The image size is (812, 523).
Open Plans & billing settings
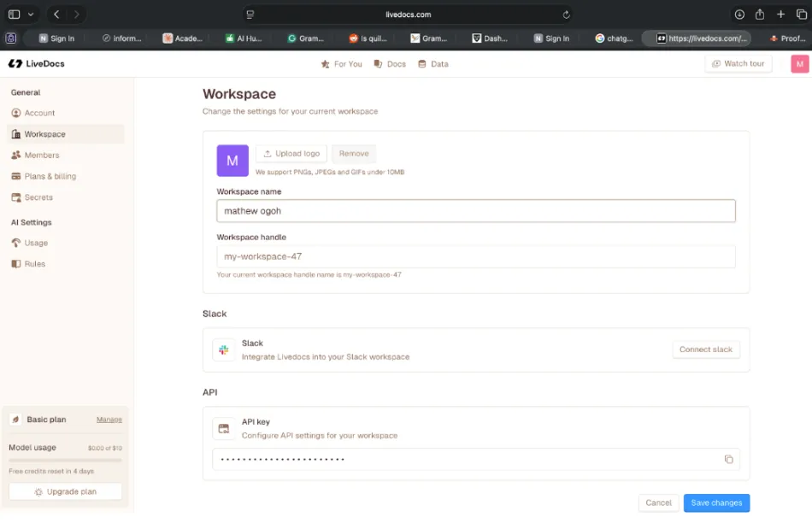coord(50,176)
